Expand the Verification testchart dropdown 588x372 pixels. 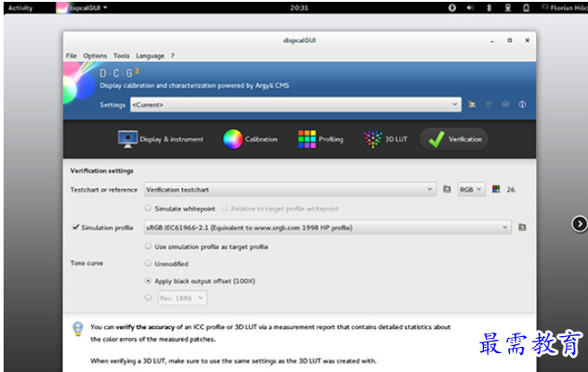pyautogui.click(x=290, y=189)
